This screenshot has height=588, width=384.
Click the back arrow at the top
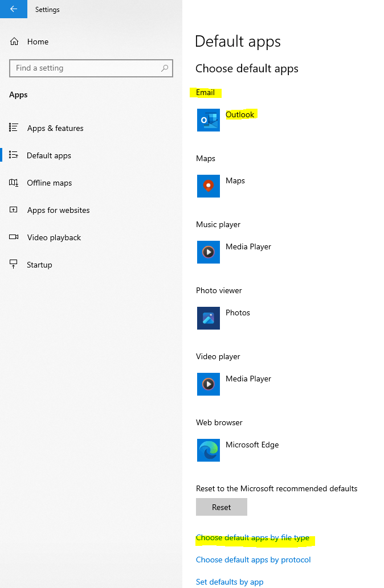click(x=13, y=9)
